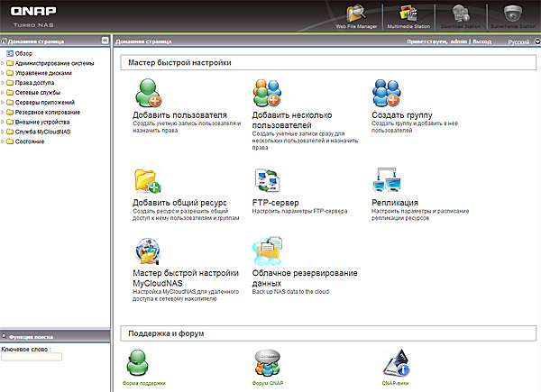Click the Выход logout link
The height and width of the screenshot is (392, 541).
pyautogui.click(x=482, y=42)
